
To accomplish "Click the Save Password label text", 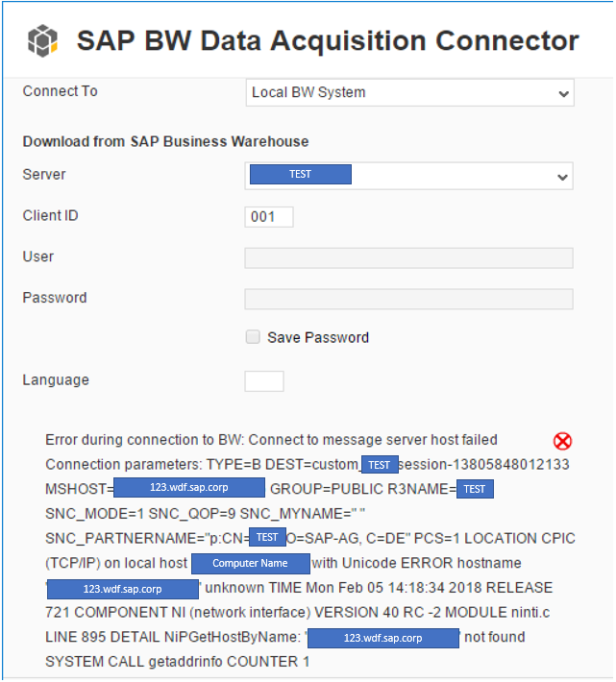I will pos(318,337).
